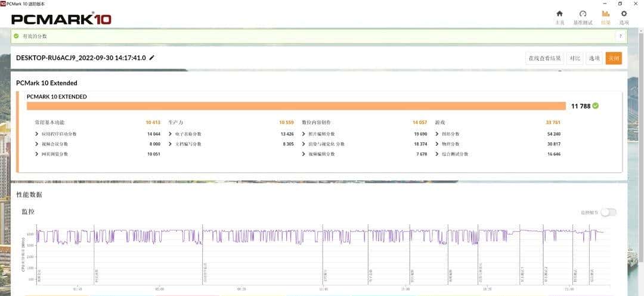Image resolution: width=644 pixels, height=296 pixels.
Task: Click the Essentials score value 10 413
Action: coord(153,122)
